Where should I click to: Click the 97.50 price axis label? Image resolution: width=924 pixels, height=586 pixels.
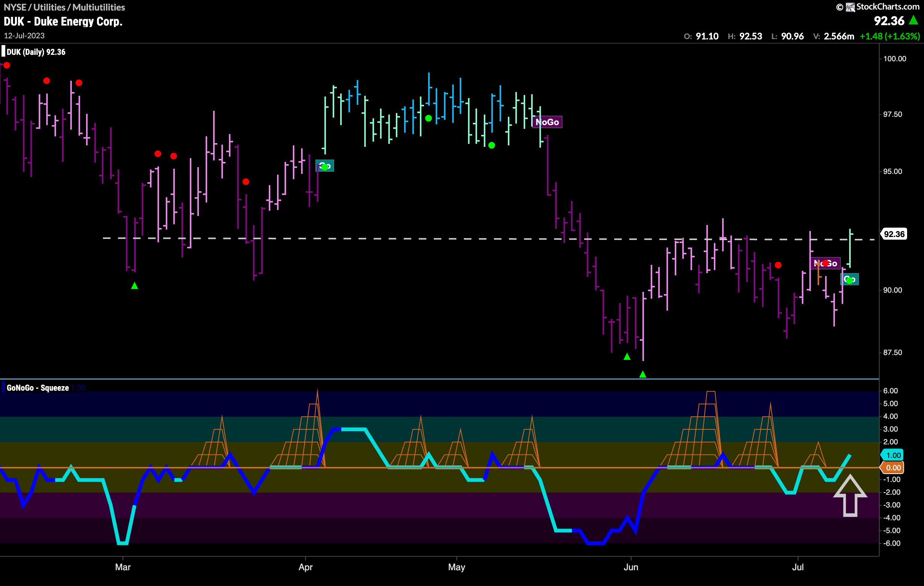pos(892,114)
